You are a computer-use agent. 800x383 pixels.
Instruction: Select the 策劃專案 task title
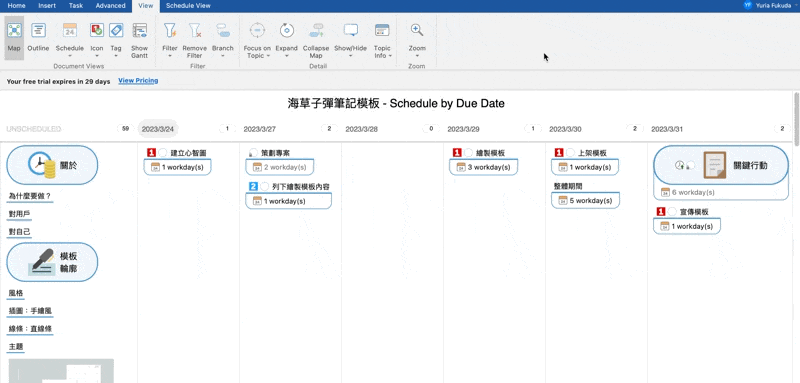point(276,152)
